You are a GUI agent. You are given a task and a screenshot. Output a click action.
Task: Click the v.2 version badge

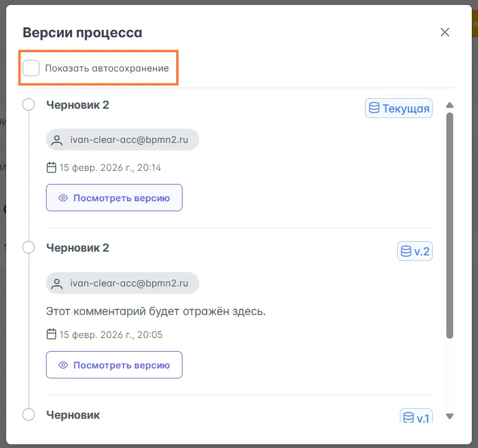pyautogui.click(x=415, y=251)
